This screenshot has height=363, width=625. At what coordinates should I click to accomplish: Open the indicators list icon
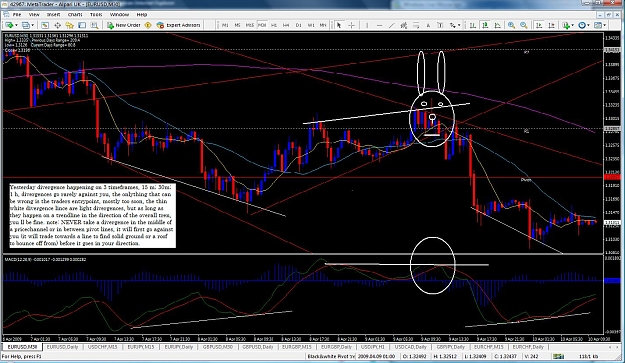pyautogui.click(x=566, y=25)
